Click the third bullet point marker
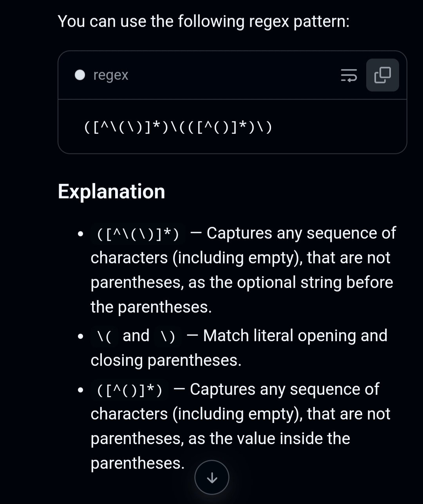Viewport: 423px width, 504px height. click(x=81, y=390)
